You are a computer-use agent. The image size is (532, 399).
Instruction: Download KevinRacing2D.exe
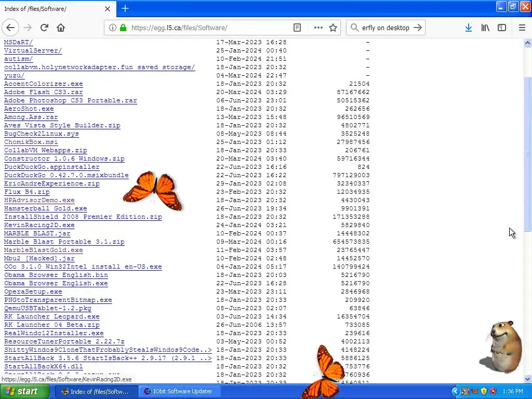[x=39, y=225]
